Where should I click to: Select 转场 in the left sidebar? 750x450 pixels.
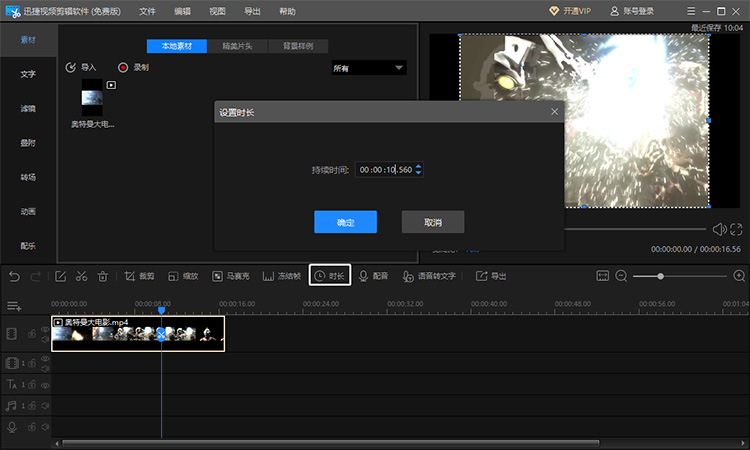click(28, 177)
